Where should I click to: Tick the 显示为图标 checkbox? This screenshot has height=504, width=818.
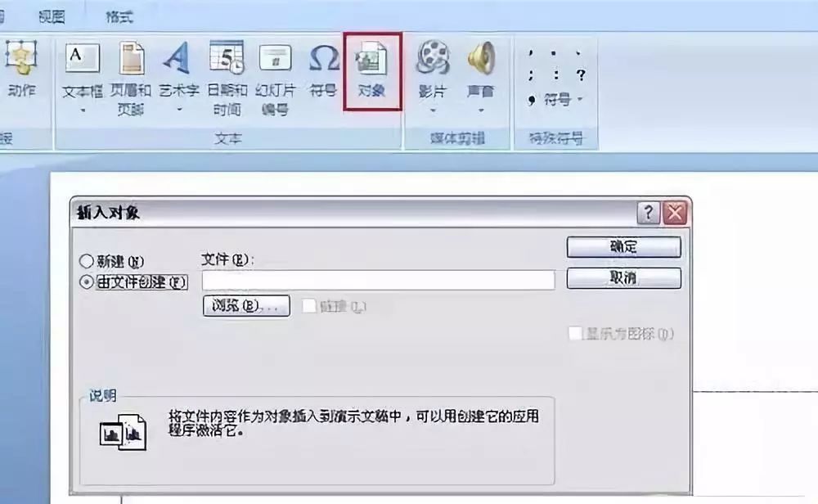[575, 333]
